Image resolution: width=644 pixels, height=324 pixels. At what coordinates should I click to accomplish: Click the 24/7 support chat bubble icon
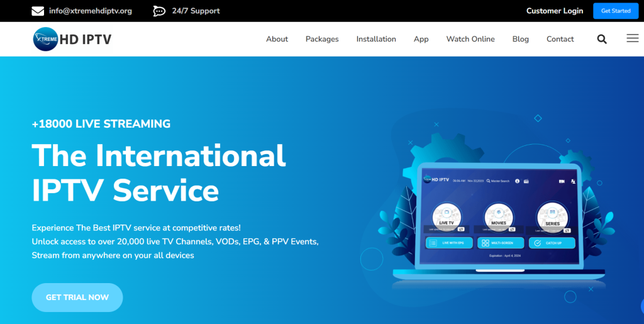click(x=159, y=11)
